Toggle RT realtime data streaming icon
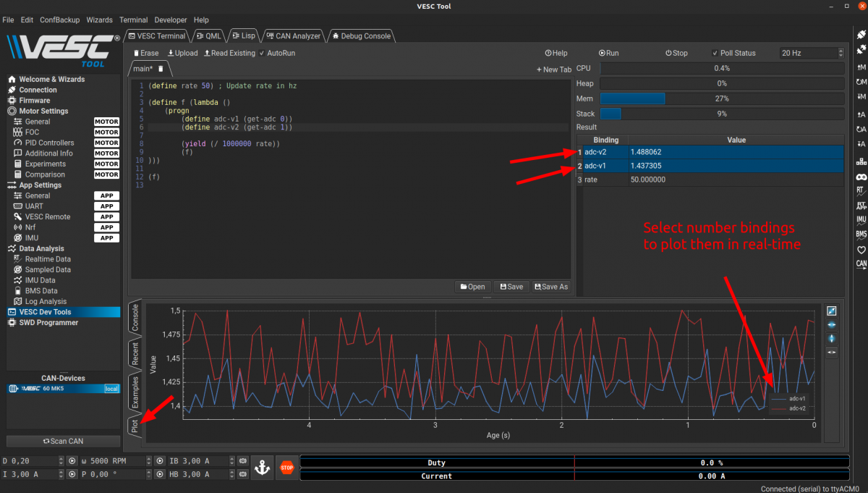 coord(861,190)
